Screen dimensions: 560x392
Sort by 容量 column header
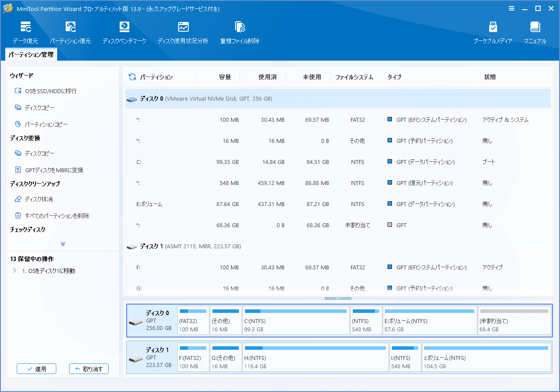click(225, 77)
